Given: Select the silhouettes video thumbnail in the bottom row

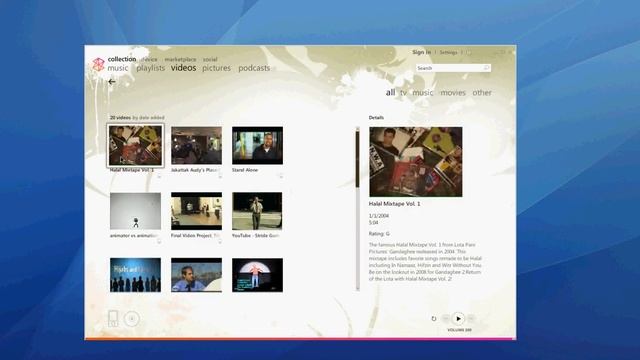Looking at the screenshot, I should [135, 275].
